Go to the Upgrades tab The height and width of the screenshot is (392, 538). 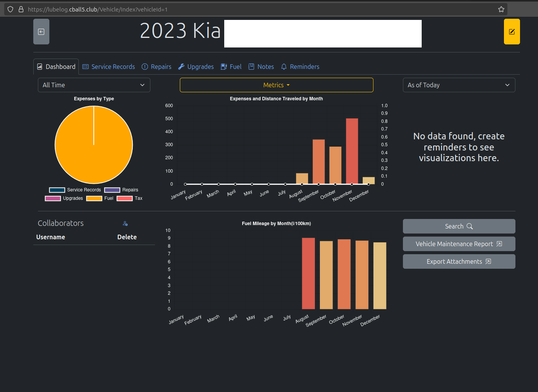coord(196,67)
